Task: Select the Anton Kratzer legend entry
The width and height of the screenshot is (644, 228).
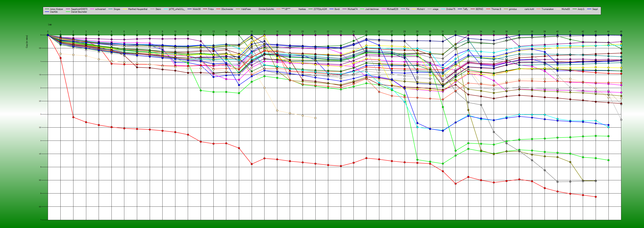Action: click(57, 9)
